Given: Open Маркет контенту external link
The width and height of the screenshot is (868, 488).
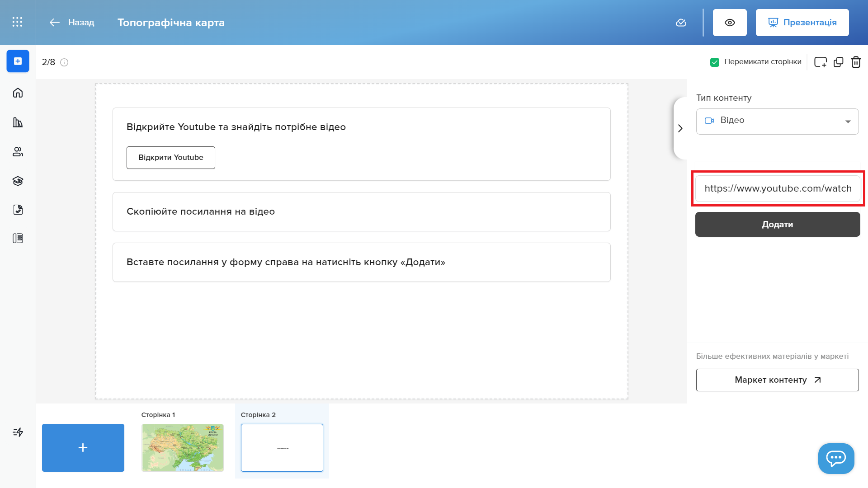Looking at the screenshot, I should 777,380.
